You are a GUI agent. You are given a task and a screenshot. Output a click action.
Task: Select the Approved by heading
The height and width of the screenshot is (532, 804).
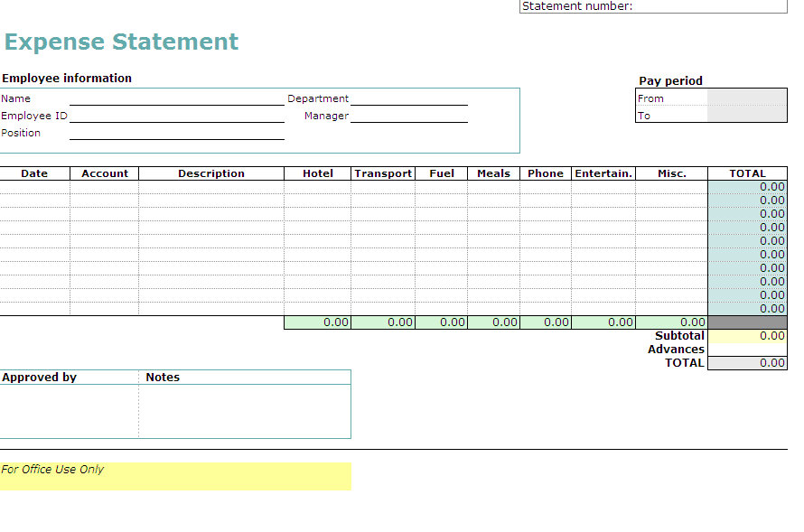[x=40, y=378]
